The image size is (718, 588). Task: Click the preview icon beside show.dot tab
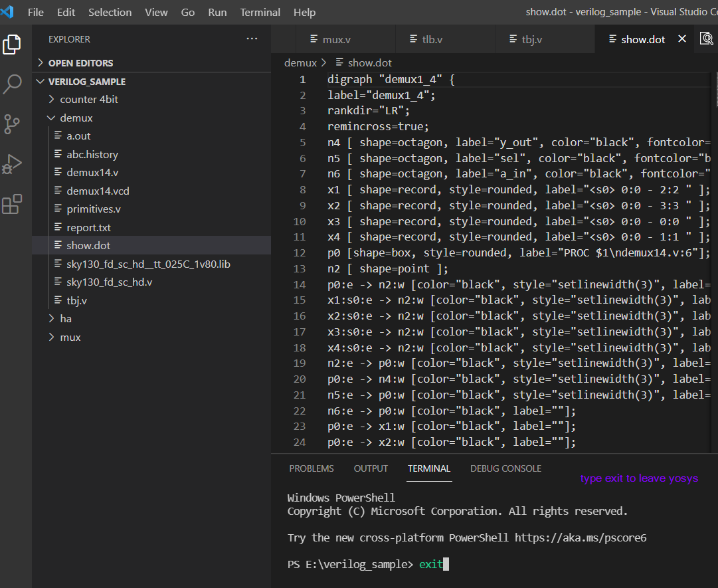(x=707, y=39)
